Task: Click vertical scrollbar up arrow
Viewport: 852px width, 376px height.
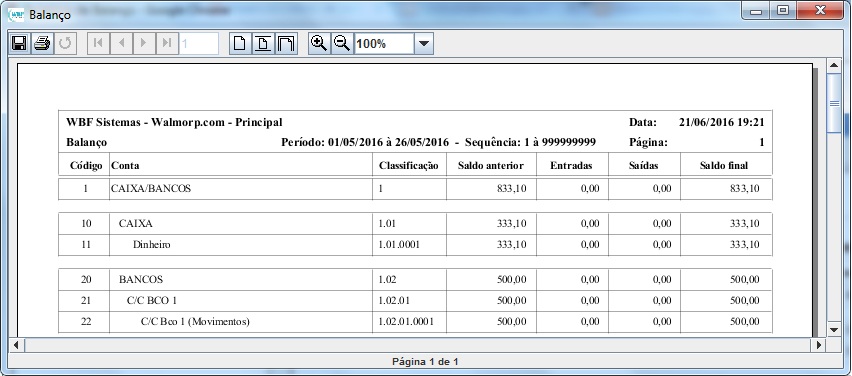Action: tap(834, 66)
